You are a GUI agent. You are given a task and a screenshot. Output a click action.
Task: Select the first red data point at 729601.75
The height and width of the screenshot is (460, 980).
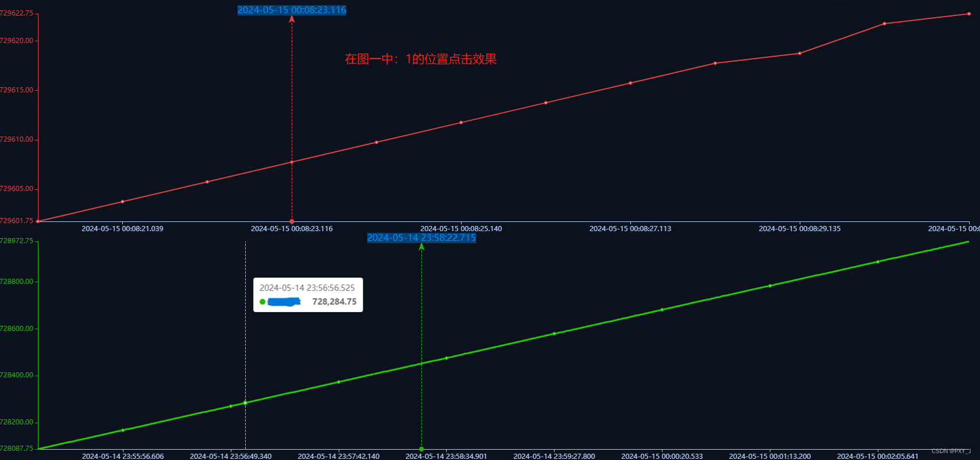[x=38, y=221]
